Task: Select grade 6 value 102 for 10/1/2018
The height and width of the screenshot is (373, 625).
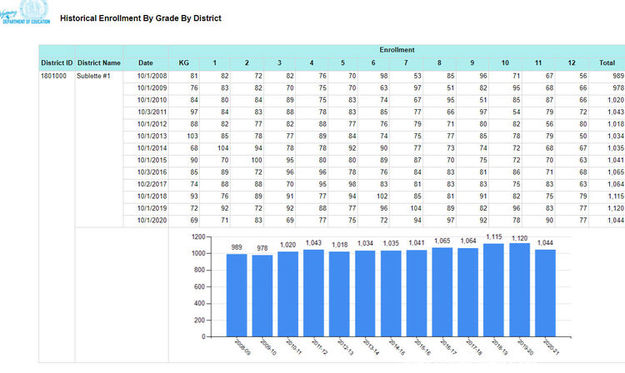Action: (x=382, y=196)
